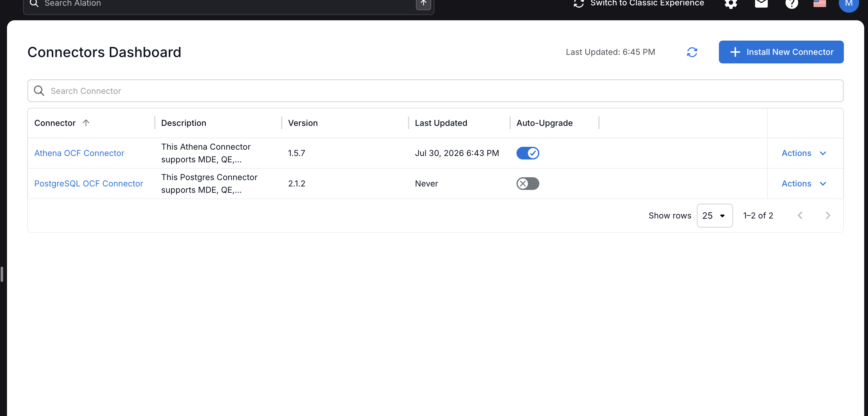This screenshot has height=416, width=868.
Task: Enable auto-upgrade for PostgreSQL OCF Connector
Action: 528,184
